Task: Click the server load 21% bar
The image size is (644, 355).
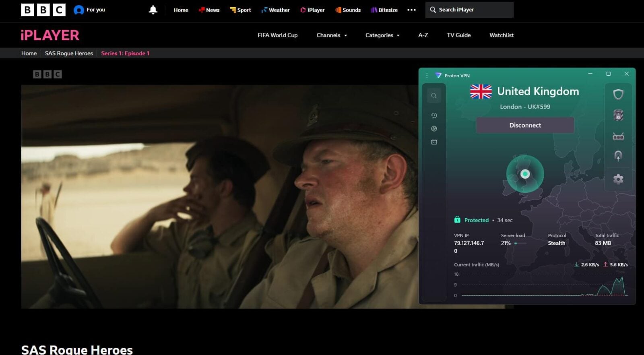Action: 520,243
